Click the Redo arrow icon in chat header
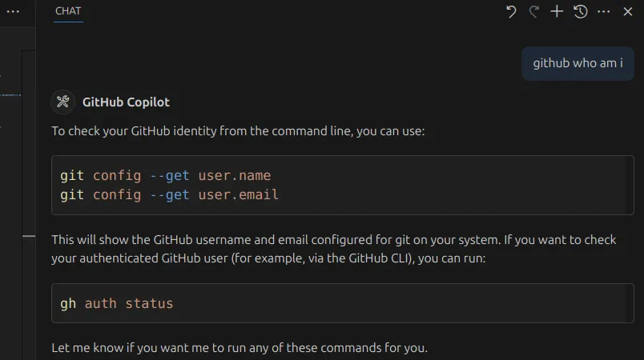Viewport: 644px width, 360px height. point(534,11)
